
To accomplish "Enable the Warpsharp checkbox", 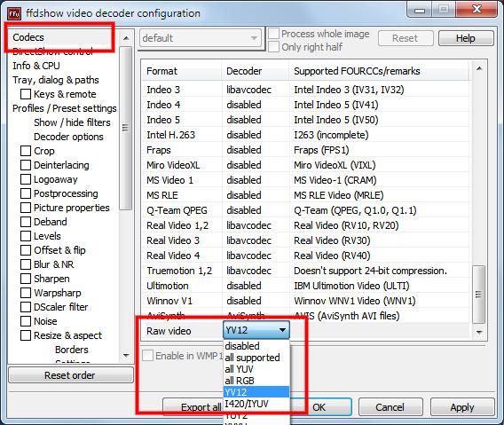I will [x=26, y=293].
